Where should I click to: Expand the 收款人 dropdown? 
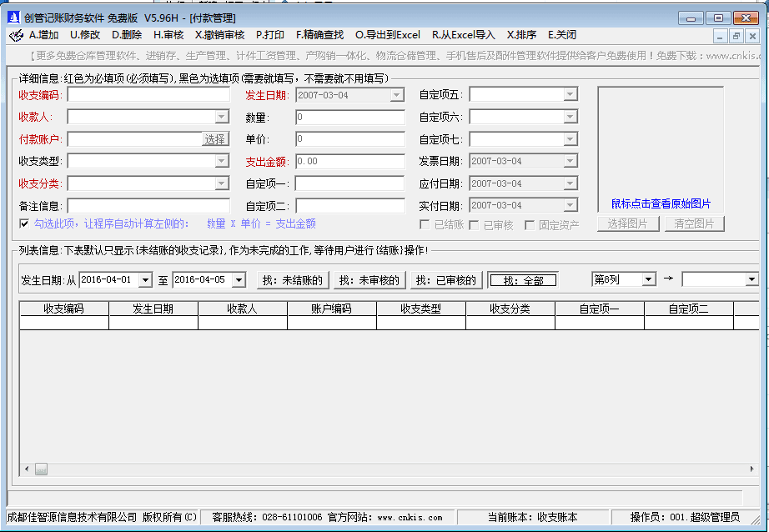222,117
